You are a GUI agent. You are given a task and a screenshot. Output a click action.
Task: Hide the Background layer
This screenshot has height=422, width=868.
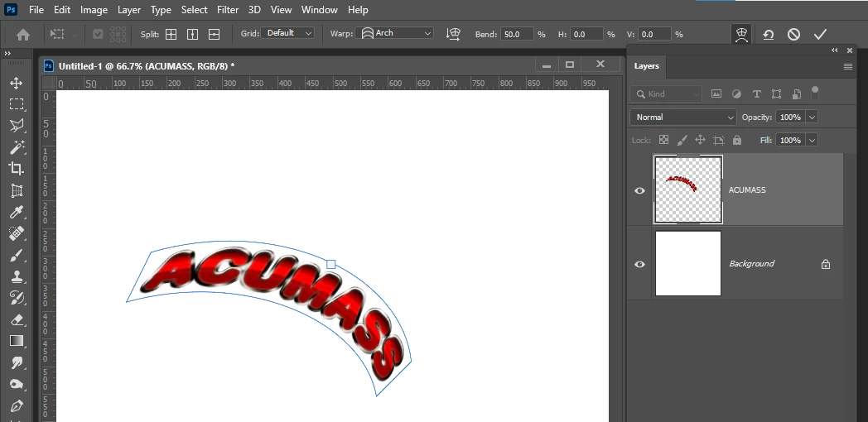tap(639, 264)
